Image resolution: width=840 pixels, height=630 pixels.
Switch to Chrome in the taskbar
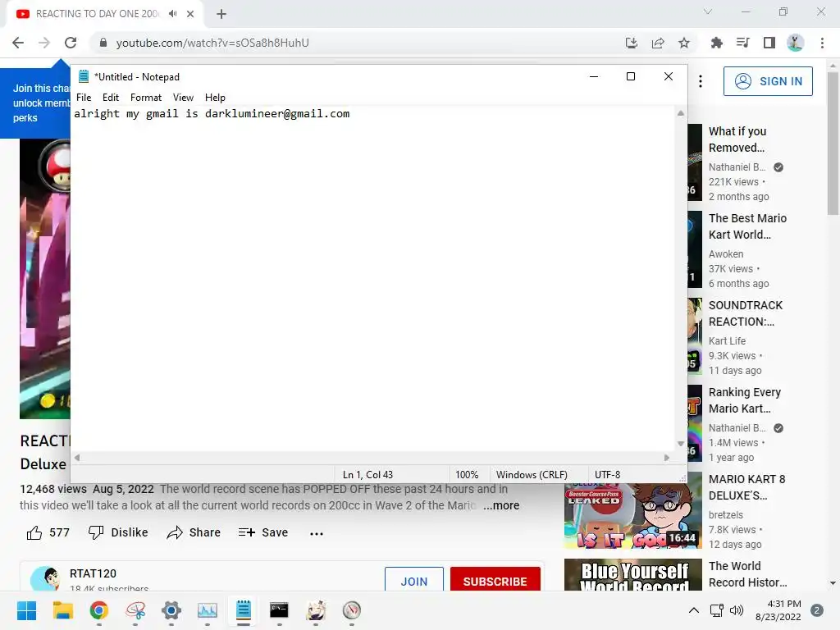coord(98,610)
